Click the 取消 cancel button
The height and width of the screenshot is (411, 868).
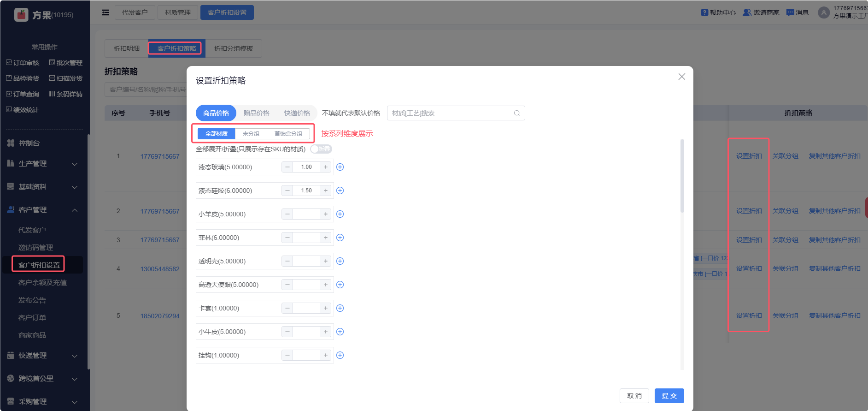[634, 396]
